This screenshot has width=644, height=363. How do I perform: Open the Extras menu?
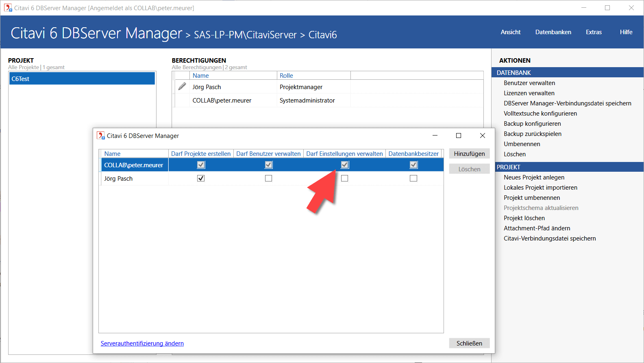coord(594,32)
